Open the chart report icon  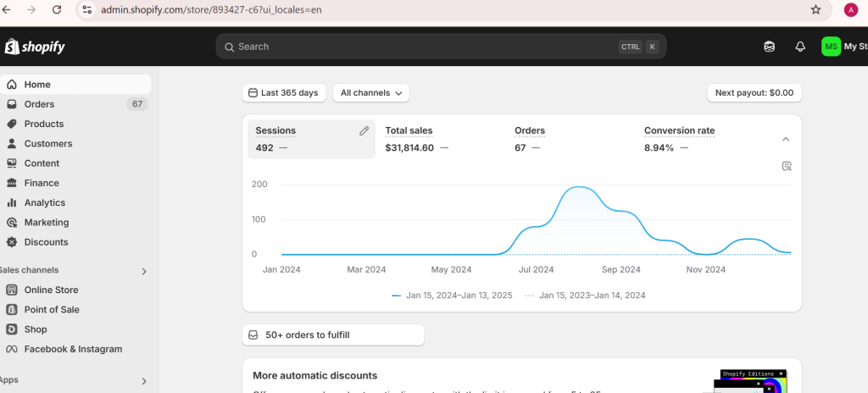[x=787, y=166]
